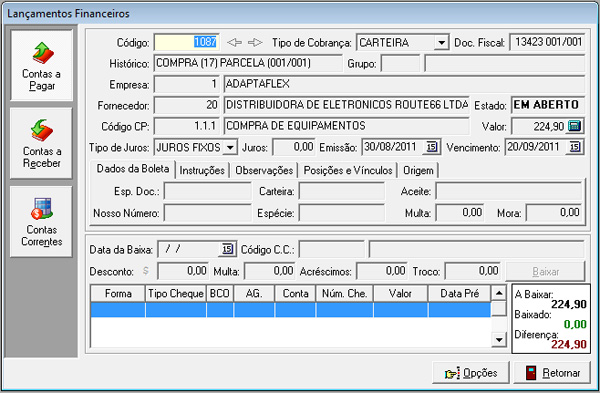600x393 pixels.
Task: Open calendar picker for Emissão date
Action: [432, 147]
